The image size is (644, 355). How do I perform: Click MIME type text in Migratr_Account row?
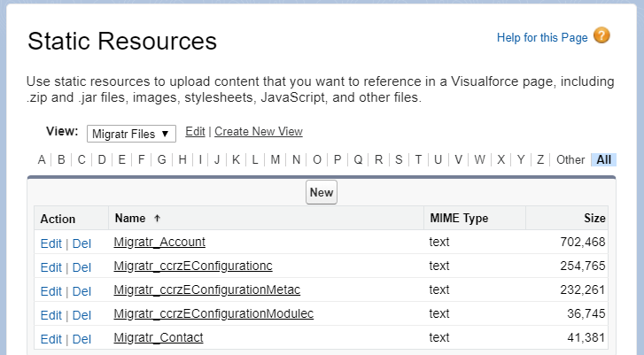pyautogui.click(x=439, y=243)
